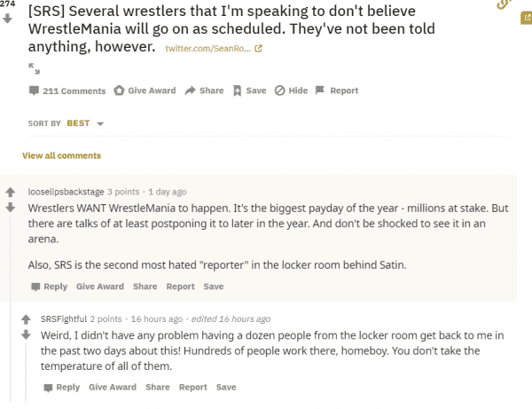Save the post with bookmark icon
Screen dimensions: 532x409
pos(249,90)
